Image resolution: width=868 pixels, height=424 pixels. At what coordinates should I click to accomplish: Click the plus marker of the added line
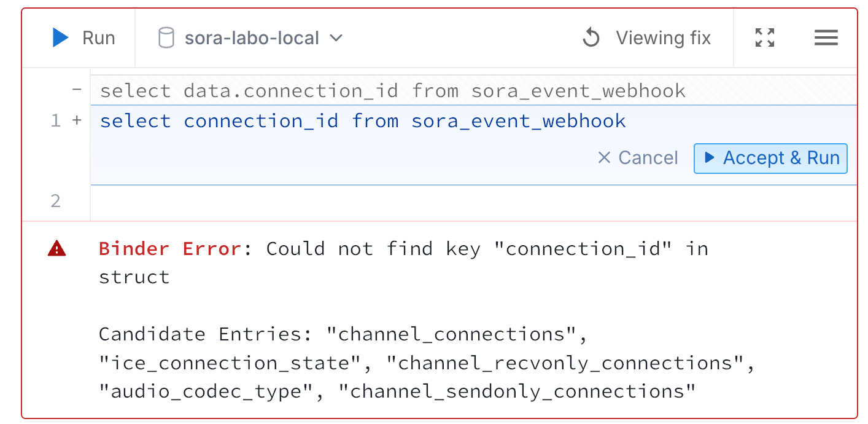pos(77,120)
